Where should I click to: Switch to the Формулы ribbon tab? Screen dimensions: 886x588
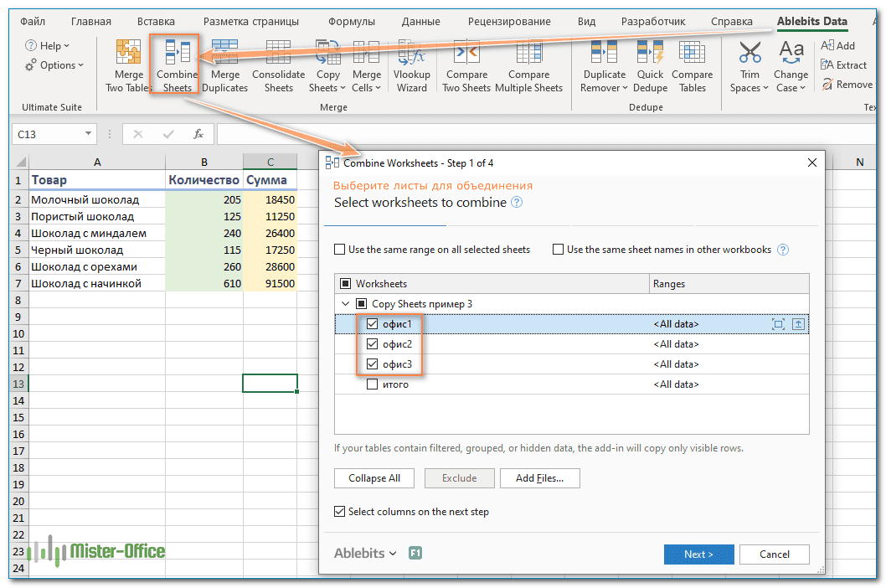[351, 21]
